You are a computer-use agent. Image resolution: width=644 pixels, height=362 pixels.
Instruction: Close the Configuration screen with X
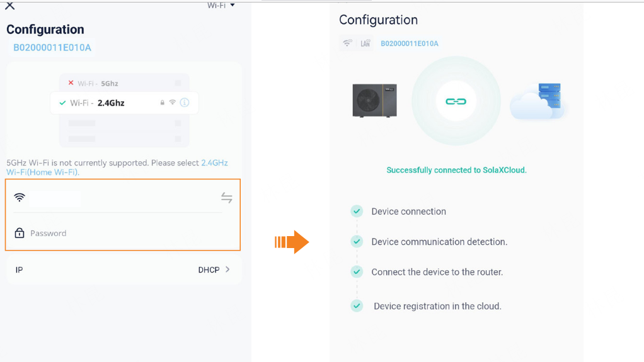point(9,6)
